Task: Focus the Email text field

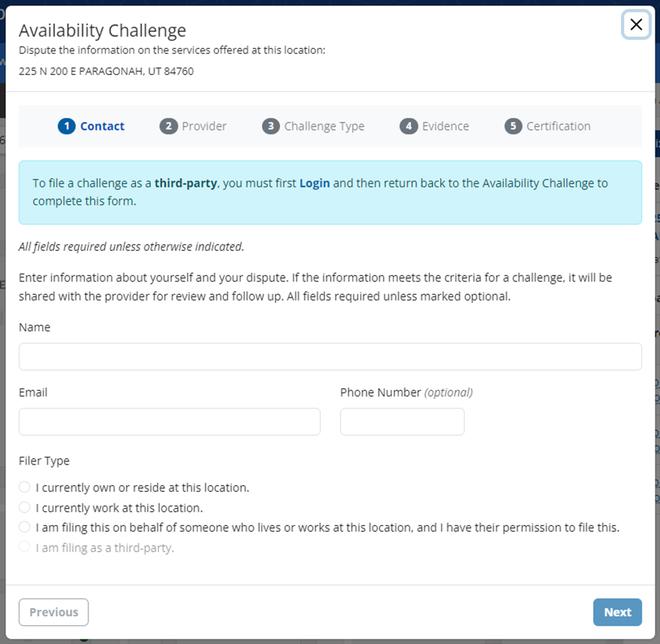Action: [169, 421]
